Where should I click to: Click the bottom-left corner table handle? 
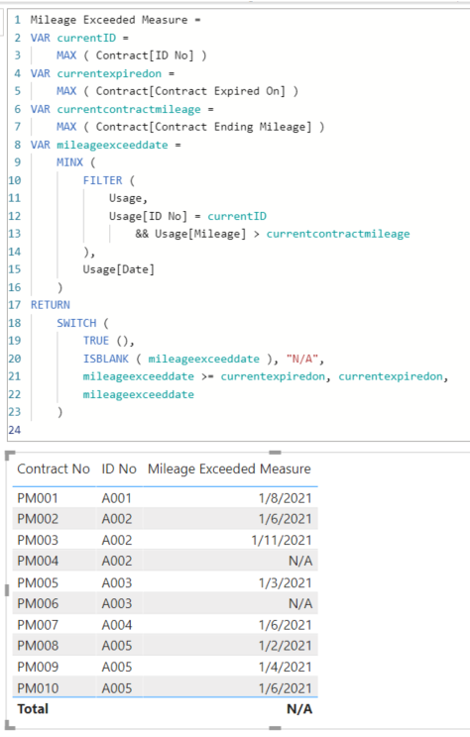click(x=9, y=726)
